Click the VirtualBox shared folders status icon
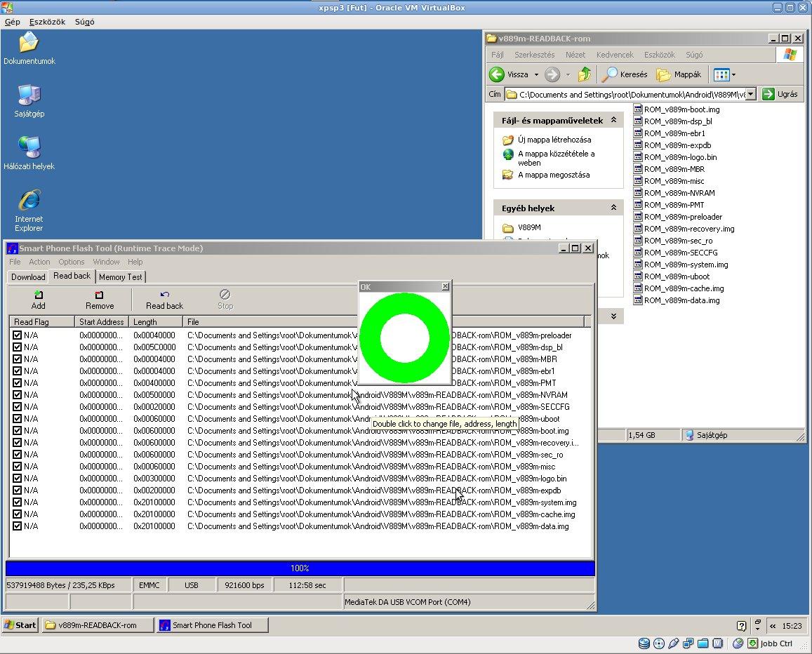Image resolution: width=812 pixels, height=654 pixels. (703, 643)
